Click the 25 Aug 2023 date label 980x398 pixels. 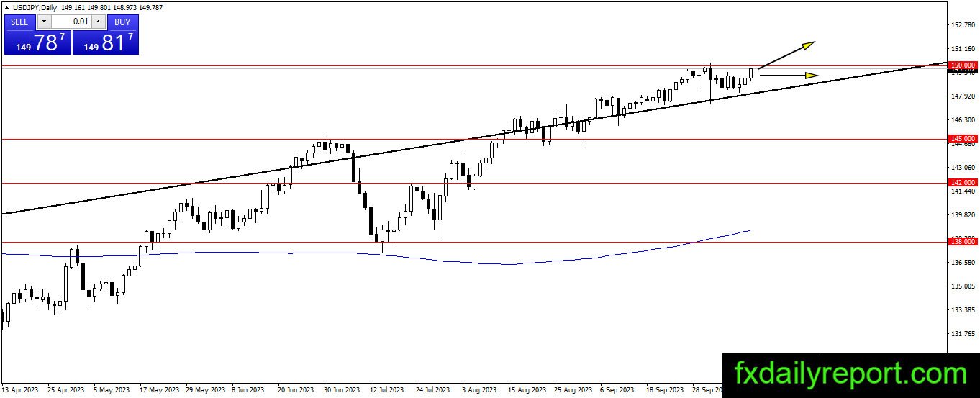click(573, 390)
